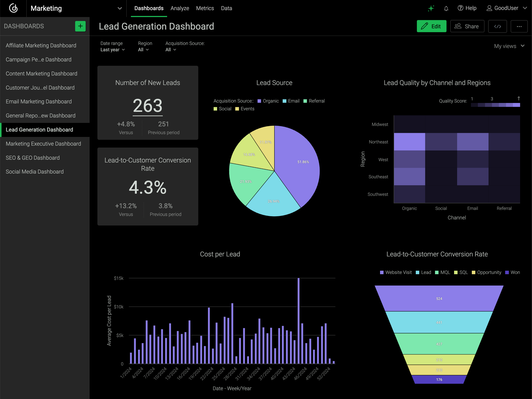532x399 pixels.
Task: Switch to the Analyze tab
Action: (180, 8)
